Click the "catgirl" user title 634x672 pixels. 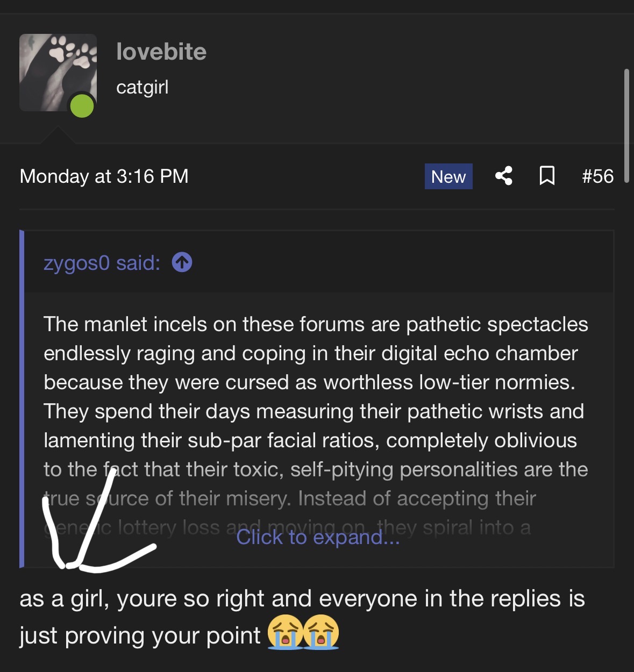pos(143,87)
